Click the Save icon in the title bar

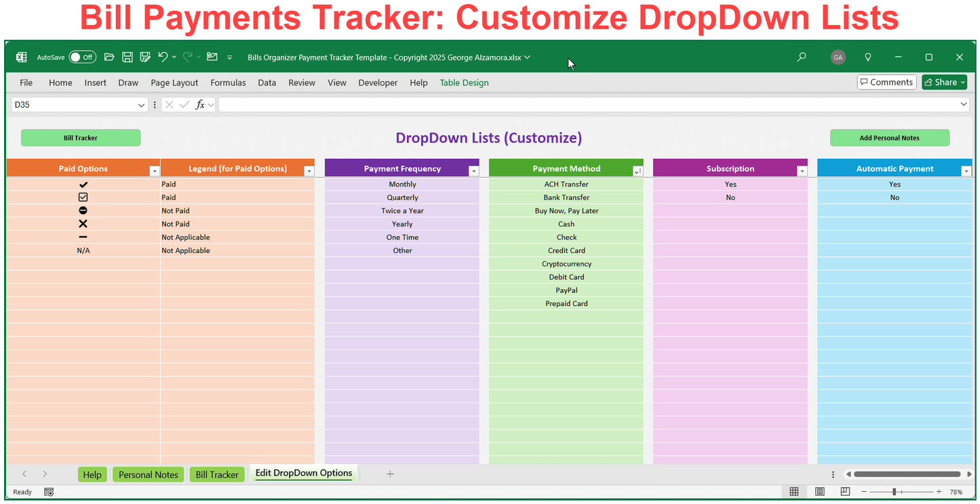click(x=127, y=58)
